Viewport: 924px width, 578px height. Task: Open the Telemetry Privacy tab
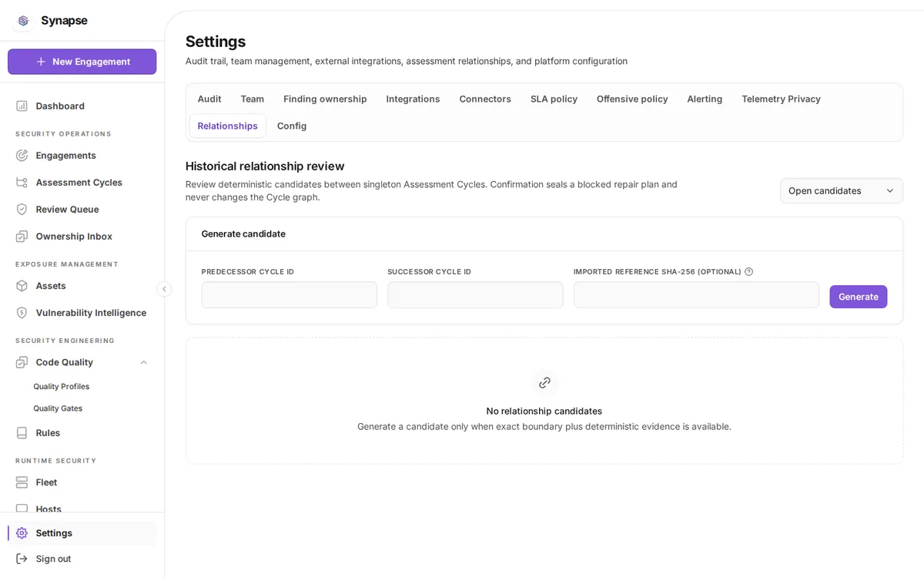point(781,99)
